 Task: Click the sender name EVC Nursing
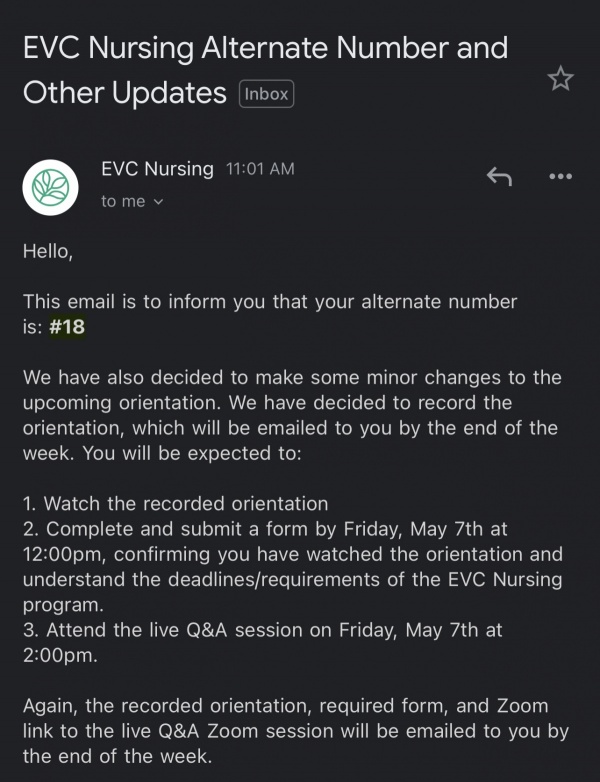157,168
